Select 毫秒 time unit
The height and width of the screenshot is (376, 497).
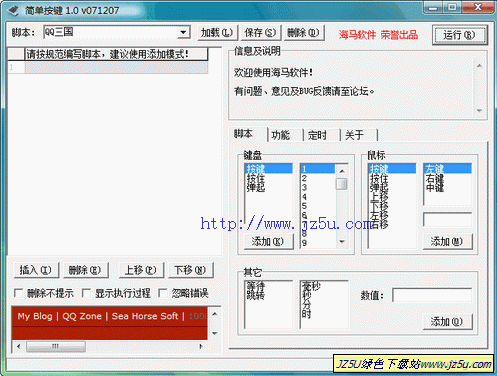tap(323, 286)
